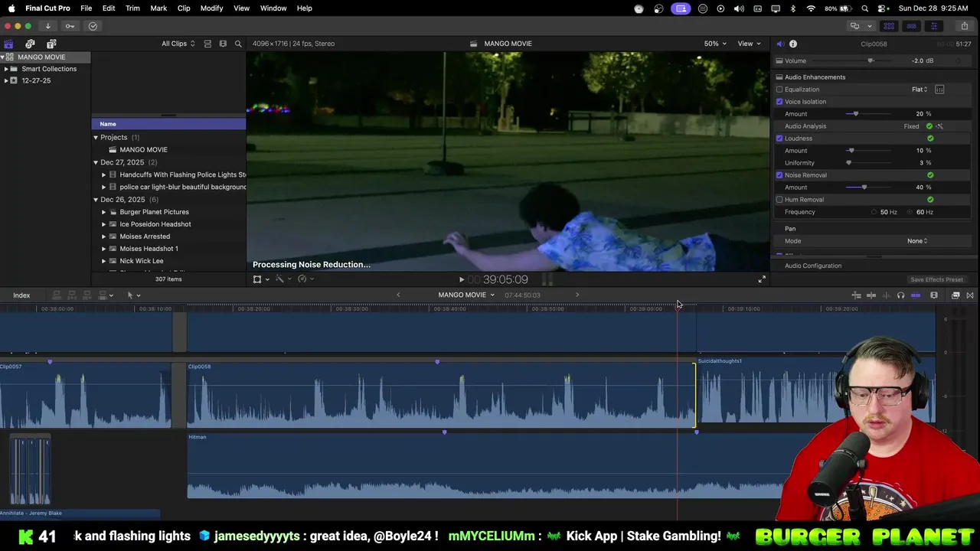Screen dimensions: 980x551
Task: Open the import media arrow button
Action: pyautogui.click(x=47, y=26)
